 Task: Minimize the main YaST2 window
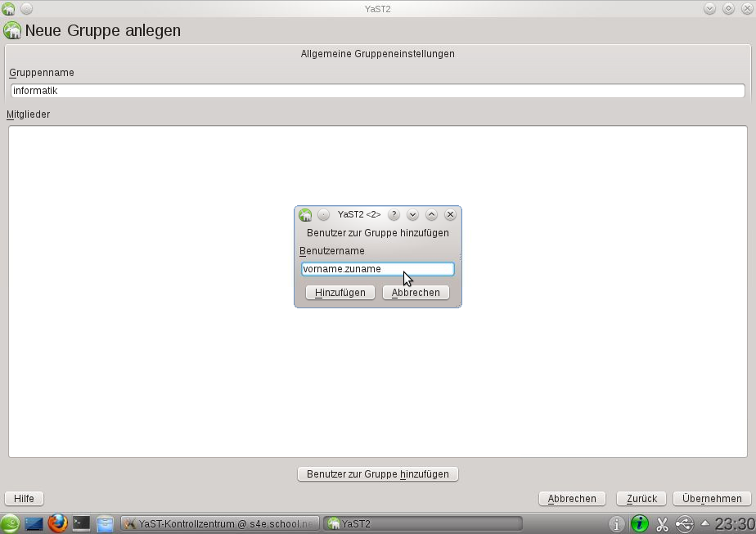709,9
